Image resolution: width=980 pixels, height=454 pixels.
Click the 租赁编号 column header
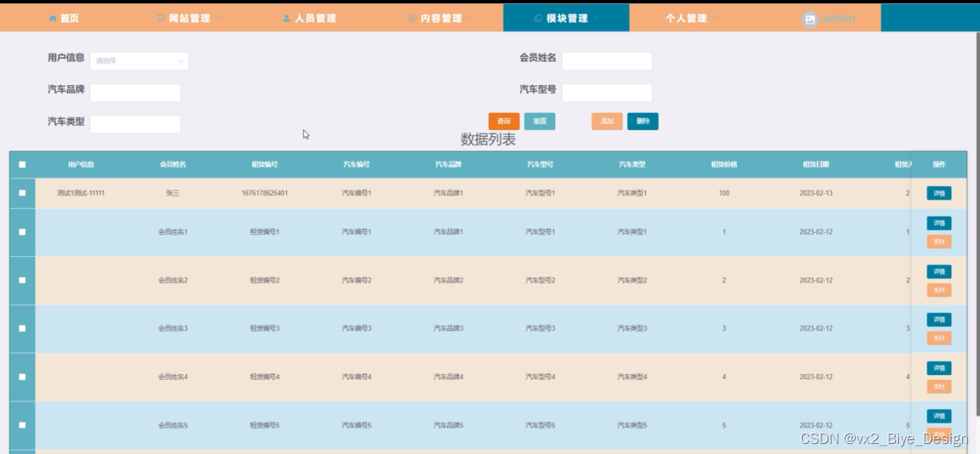265,165
